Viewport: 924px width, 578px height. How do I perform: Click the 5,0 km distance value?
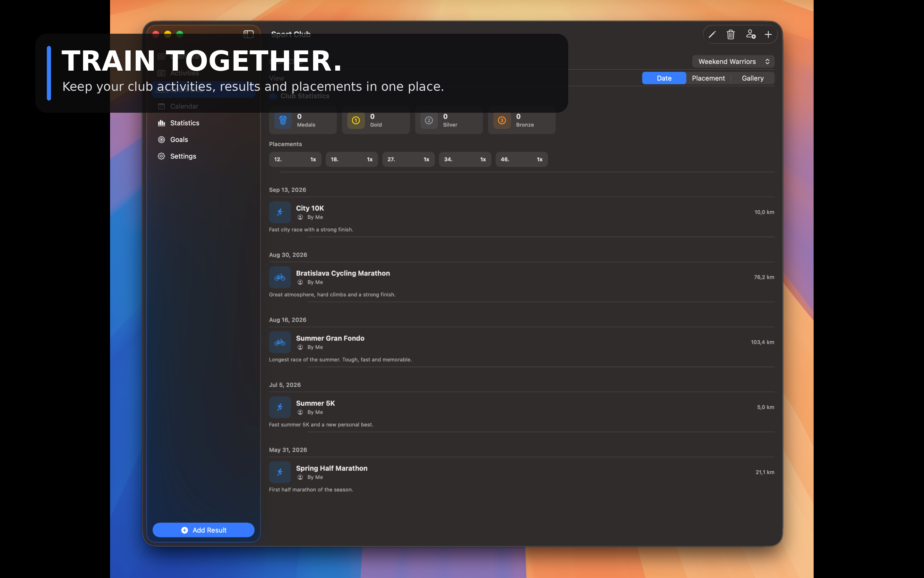[766, 407]
